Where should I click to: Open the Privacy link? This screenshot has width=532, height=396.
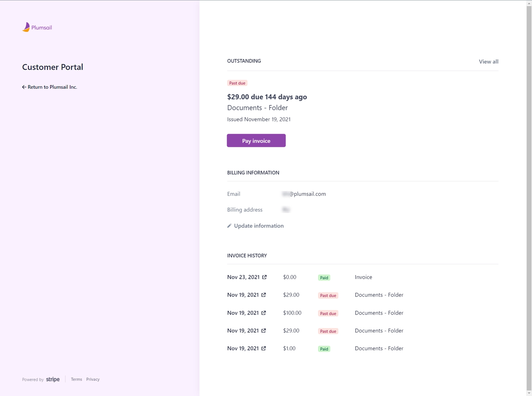tap(93, 379)
